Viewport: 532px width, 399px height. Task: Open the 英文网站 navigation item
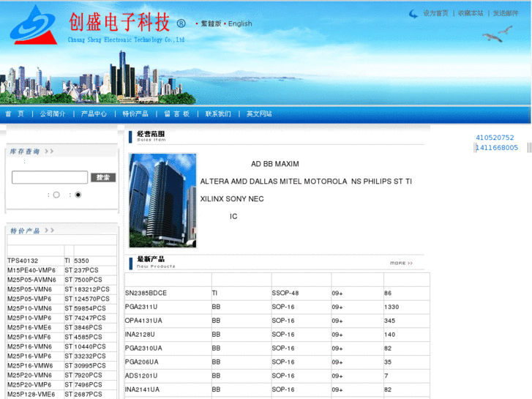(259, 113)
